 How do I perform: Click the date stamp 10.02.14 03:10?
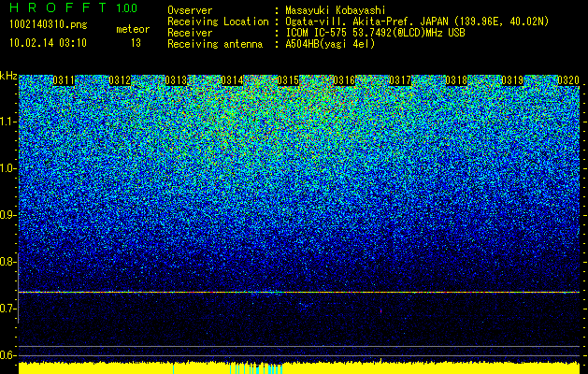coord(48,43)
